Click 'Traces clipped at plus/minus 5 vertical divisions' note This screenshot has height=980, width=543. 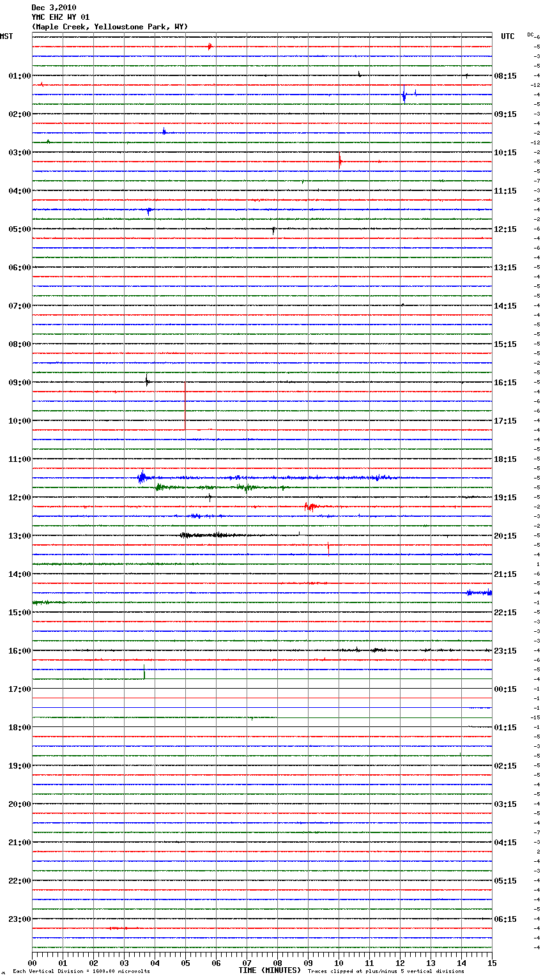pos(386,971)
